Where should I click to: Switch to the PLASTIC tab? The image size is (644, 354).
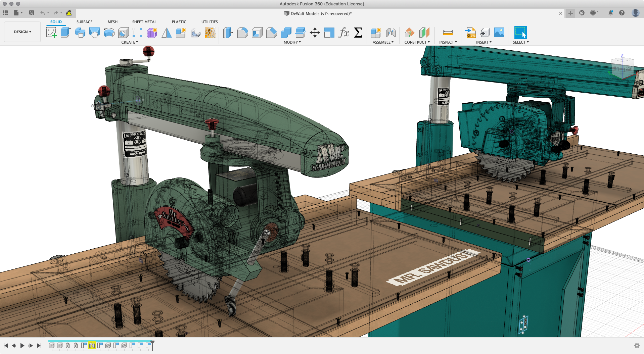[179, 22]
